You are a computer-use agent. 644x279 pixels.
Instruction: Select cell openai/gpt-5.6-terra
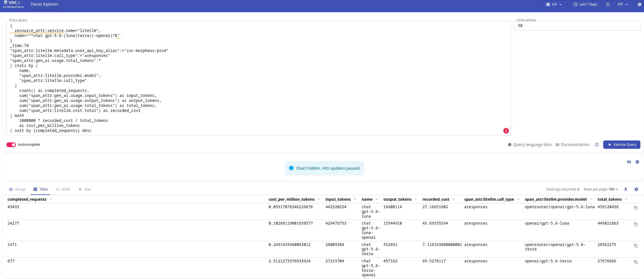point(548,261)
